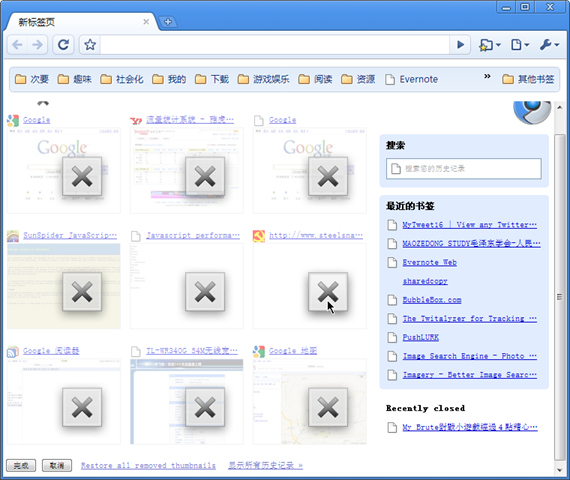Remove the steelsna site thumbnail
This screenshot has height=480, width=570.
[x=328, y=292]
